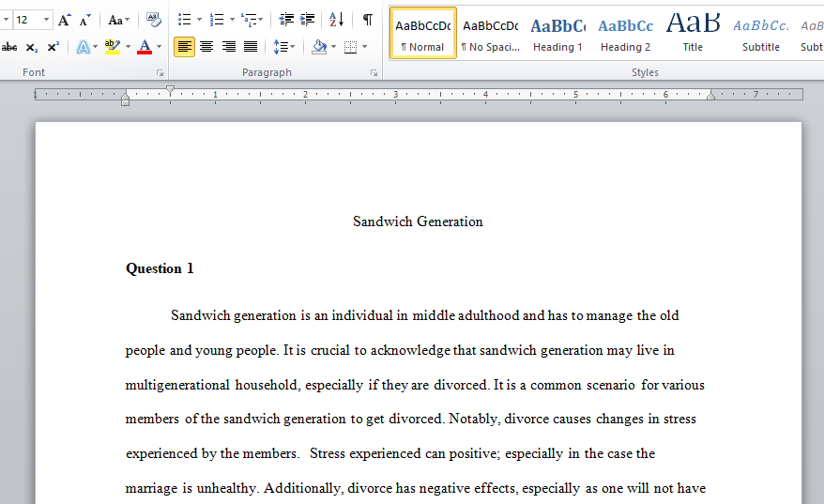Open the Change Case dropdown arrow
Screen dimensions: 824x504
[x=128, y=20]
